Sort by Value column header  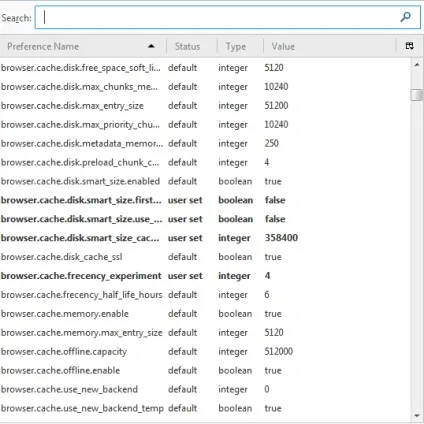coord(330,46)
